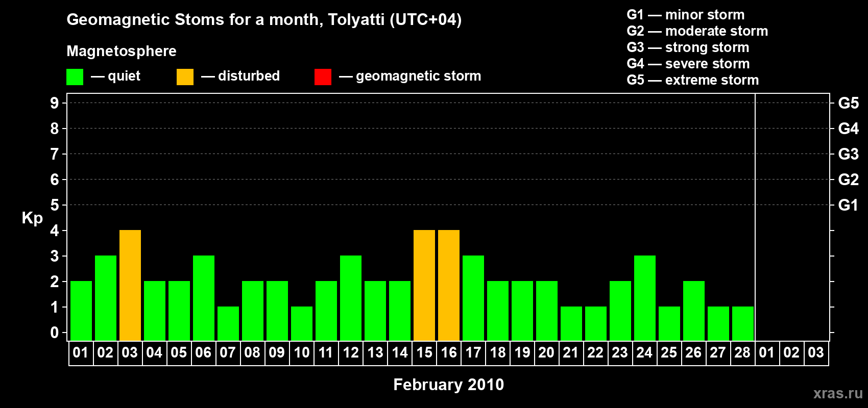Click the green bar above day 12
868x408 pixels.
[351, 298]
